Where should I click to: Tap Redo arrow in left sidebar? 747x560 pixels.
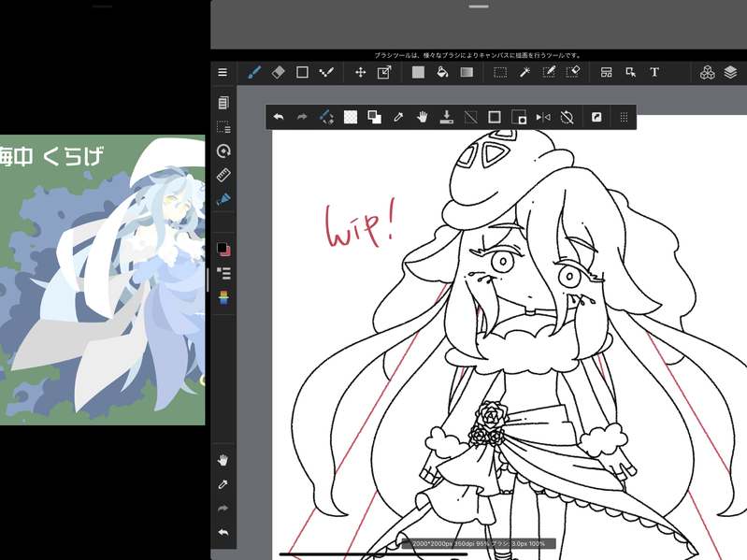(223, 509)
